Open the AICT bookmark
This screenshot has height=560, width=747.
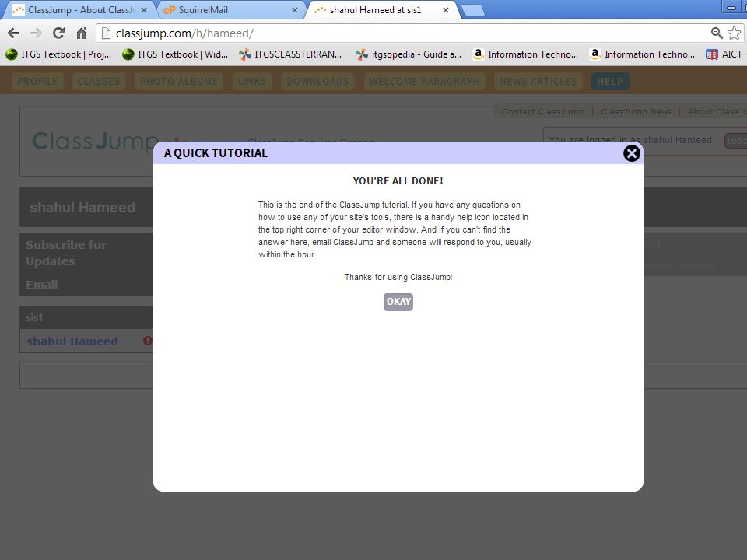click(724, 54)
